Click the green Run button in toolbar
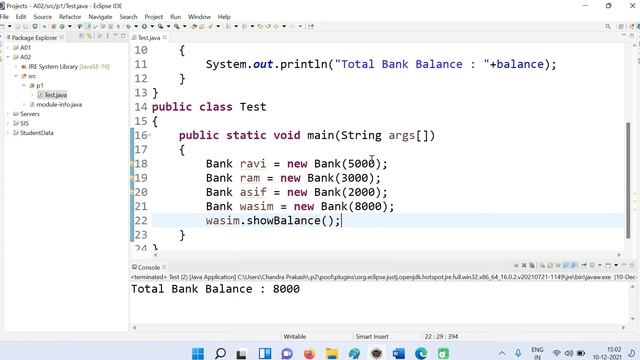 point(144,27)
